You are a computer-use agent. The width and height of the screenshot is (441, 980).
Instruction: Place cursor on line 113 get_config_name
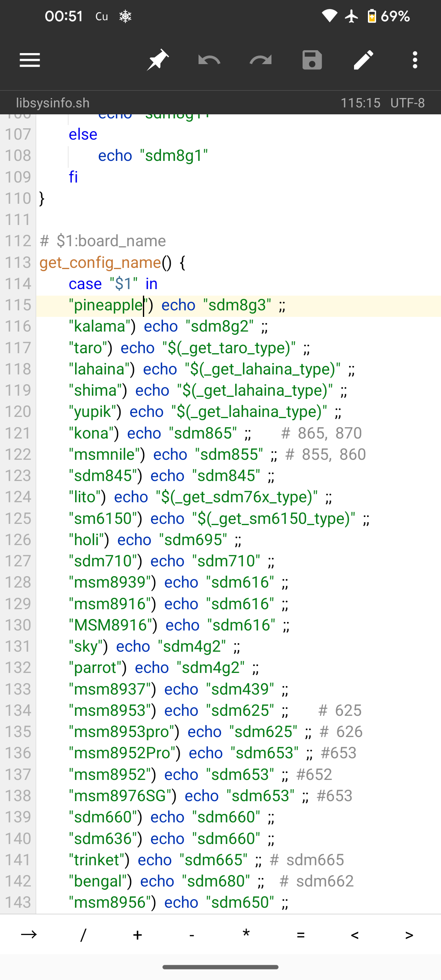click(100, 263)
